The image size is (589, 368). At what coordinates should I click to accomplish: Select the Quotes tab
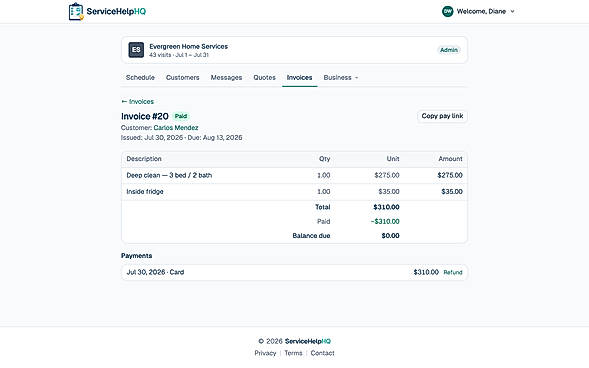tap(264, 77)
